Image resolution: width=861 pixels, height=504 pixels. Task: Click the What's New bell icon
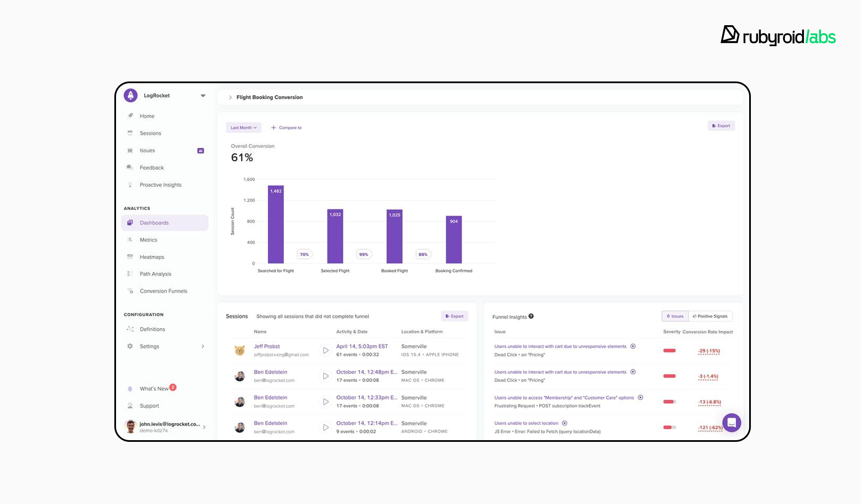130,389
